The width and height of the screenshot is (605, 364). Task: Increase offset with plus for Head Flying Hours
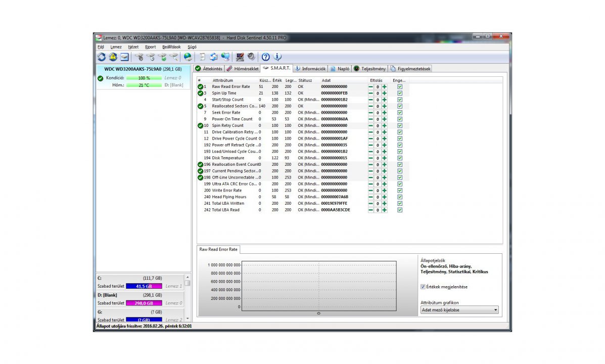tap(384, 197)
